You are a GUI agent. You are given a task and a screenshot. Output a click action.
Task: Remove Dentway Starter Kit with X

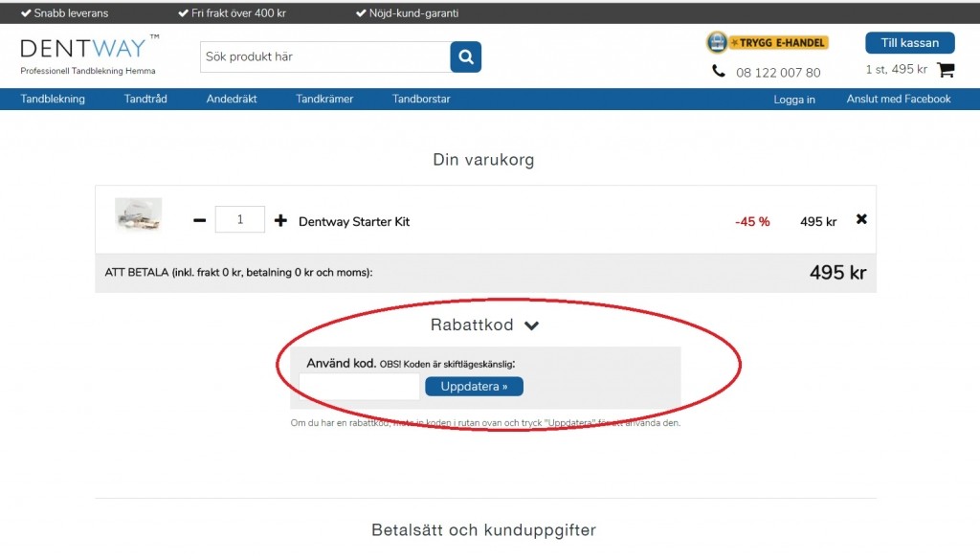tap(861, 219)
